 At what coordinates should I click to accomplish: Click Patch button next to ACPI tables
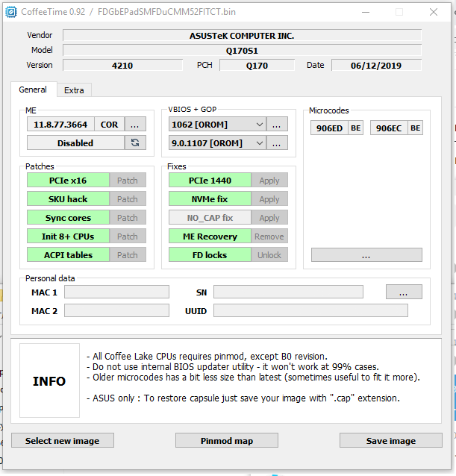[x=128, y=254]
